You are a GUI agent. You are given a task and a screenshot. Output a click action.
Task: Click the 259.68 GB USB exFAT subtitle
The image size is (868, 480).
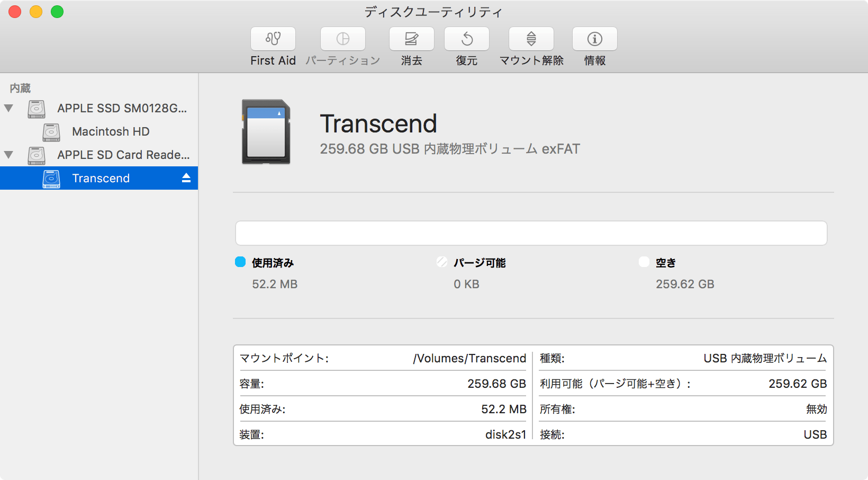[450, 149]
